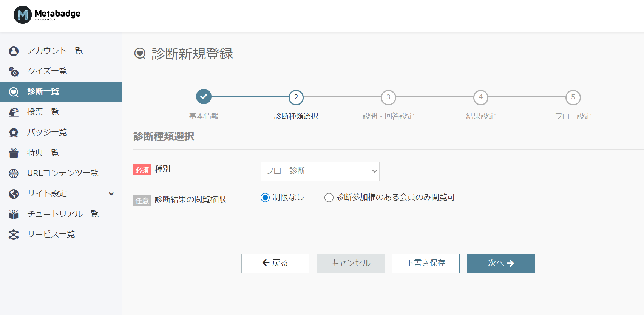This screenshot has height=315, width=644.
Task: Click the サービス一覧 network icon
Action: point(14,235)
